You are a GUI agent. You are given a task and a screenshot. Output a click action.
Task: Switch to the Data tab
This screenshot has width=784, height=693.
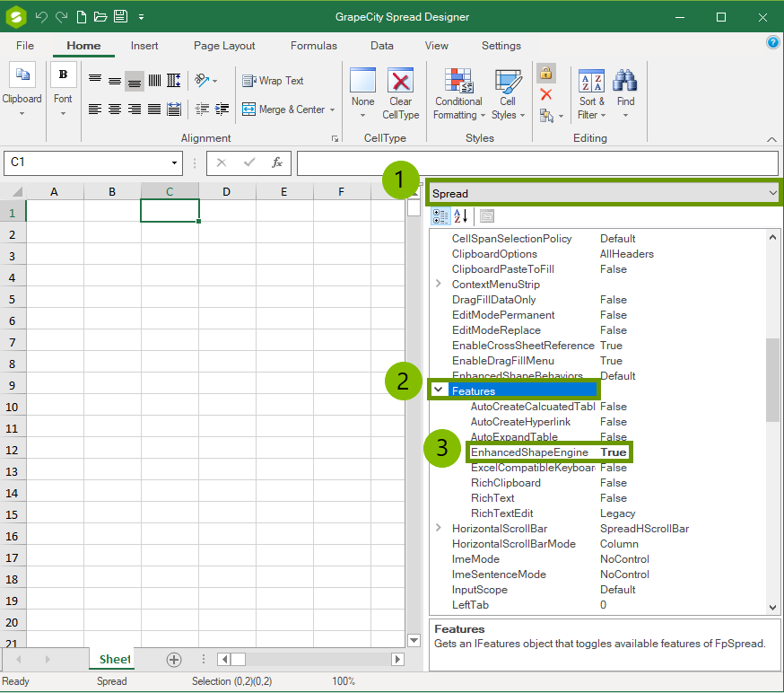point(382,46)
